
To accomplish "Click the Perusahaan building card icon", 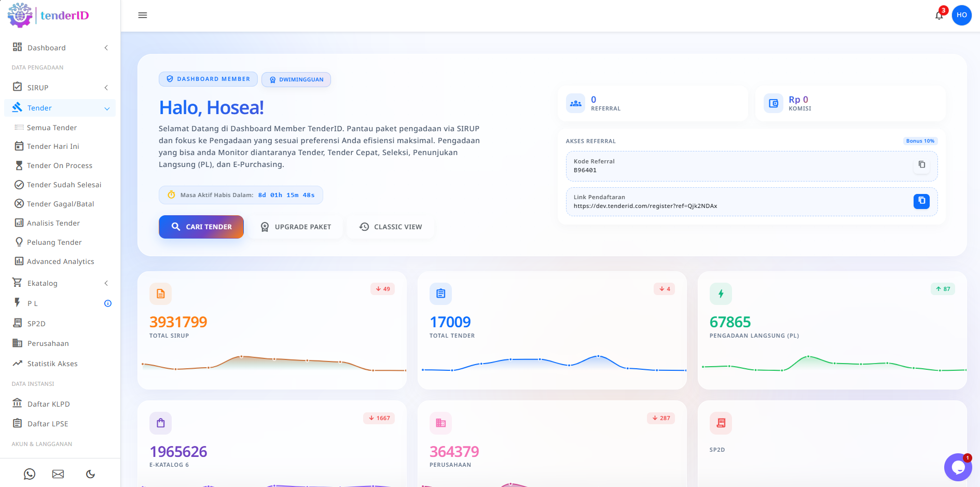I will [x=440, y=423].
